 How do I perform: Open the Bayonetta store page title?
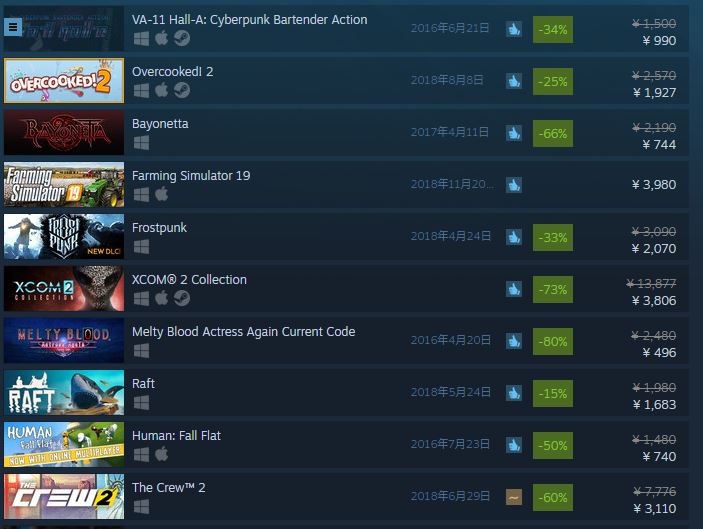coord(160,124)
